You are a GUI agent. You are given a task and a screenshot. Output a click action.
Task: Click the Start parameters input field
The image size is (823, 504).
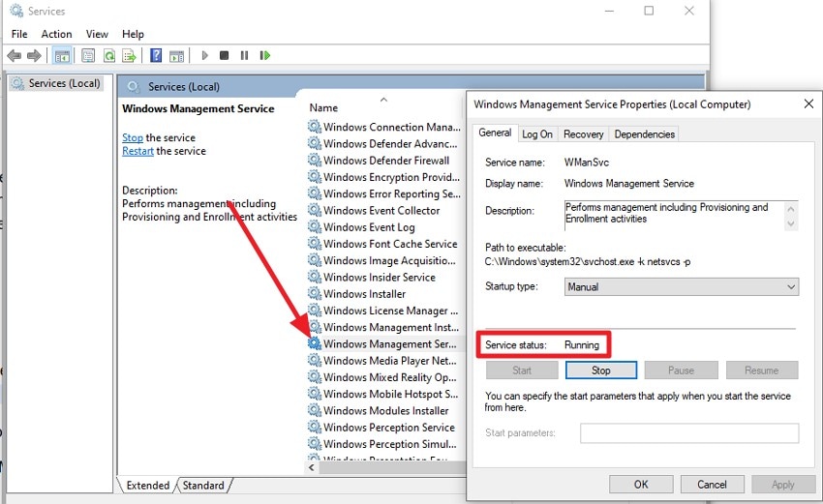click(x=689, y=433)
